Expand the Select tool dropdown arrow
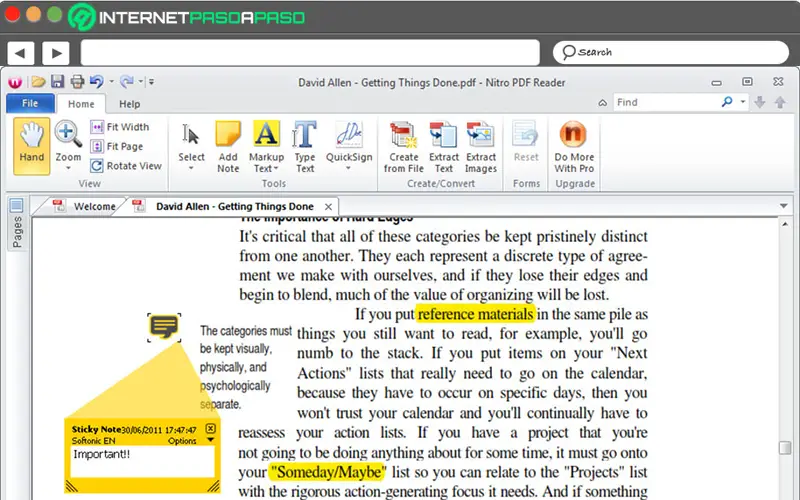Viewport: 800px width, 500px height. click(191, 168)
